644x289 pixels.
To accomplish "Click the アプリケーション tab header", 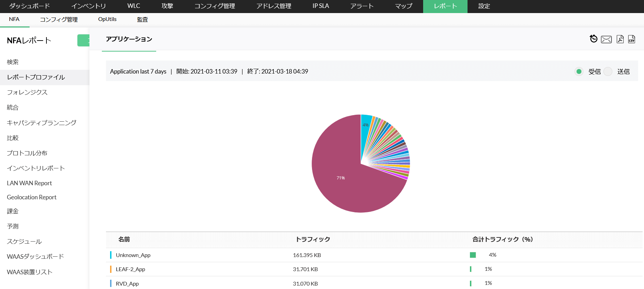I will click(129, 39).
